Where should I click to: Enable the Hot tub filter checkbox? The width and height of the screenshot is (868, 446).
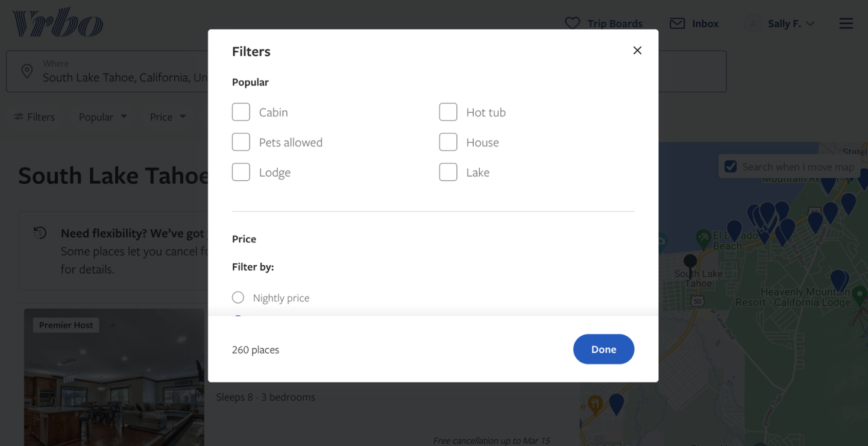[x=448, y=112]
